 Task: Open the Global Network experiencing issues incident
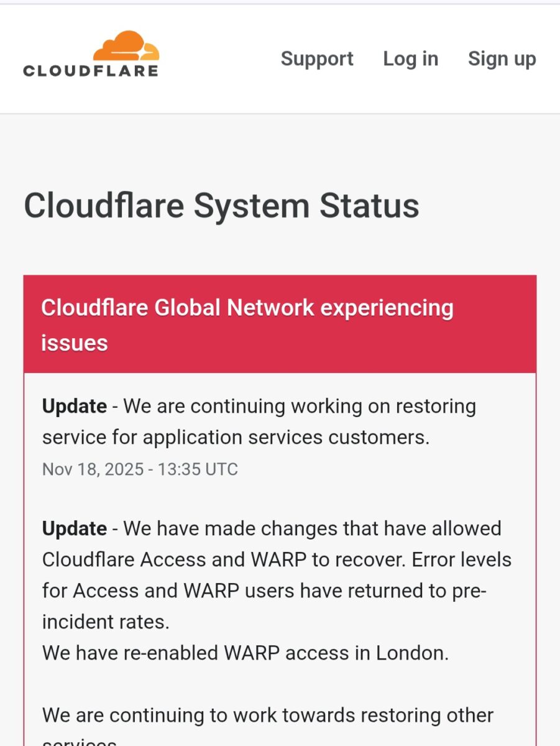coord(247,308)
